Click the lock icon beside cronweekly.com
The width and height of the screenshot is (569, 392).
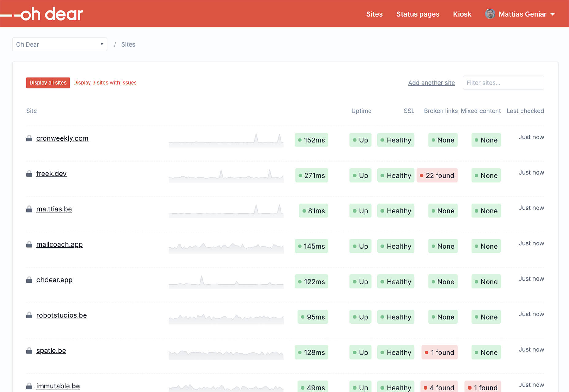click(x=29, y=138)
